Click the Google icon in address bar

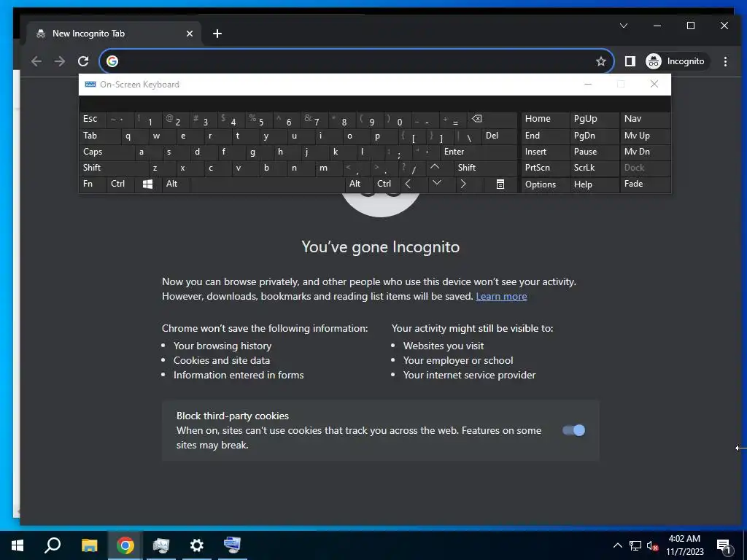pyautogui.click(x=112, y=61)
